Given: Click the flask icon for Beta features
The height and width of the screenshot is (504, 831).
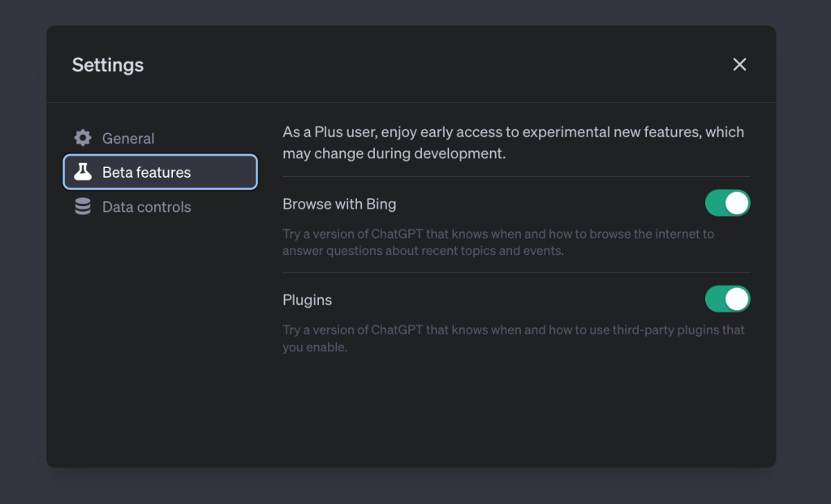Looking at the screenshot, I should pyautogui.click(x=82, y=172).
